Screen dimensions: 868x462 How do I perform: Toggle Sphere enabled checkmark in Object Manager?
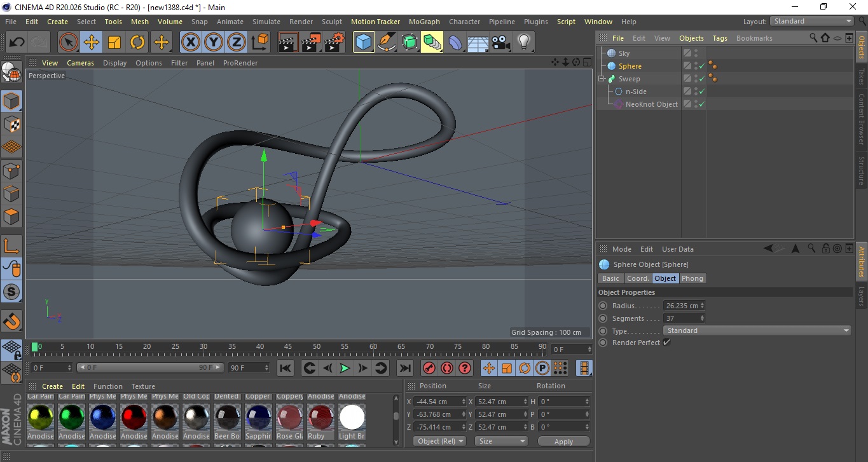click(x=701, y=66)
